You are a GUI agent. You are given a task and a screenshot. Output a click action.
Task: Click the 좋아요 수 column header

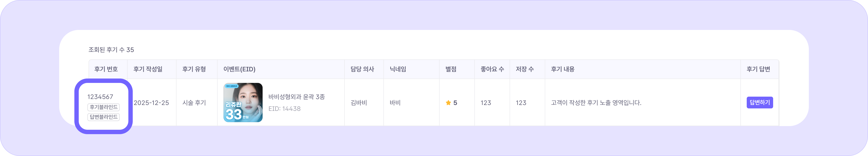(x=492, y=69)
